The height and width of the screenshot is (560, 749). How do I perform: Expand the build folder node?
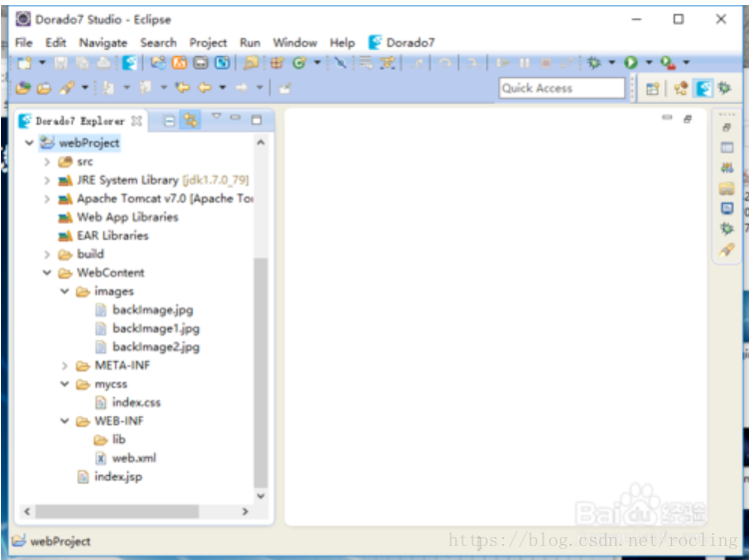point(47,255)
